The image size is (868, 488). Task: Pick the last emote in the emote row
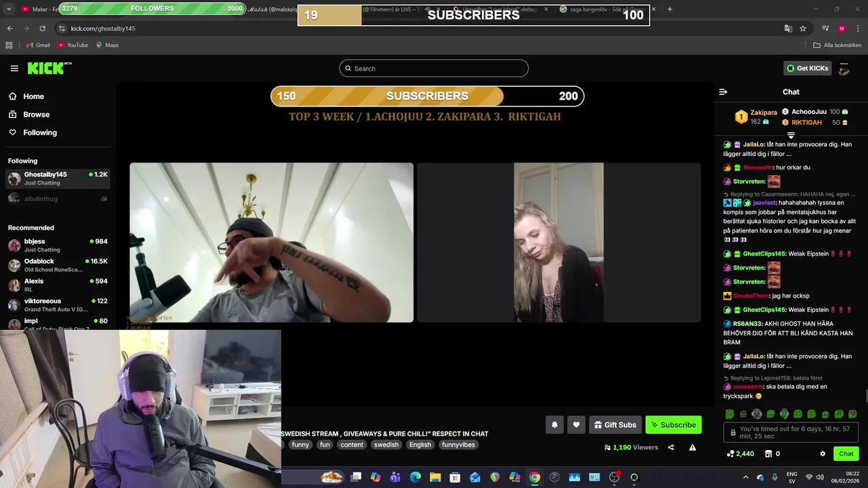click(852, 414)
